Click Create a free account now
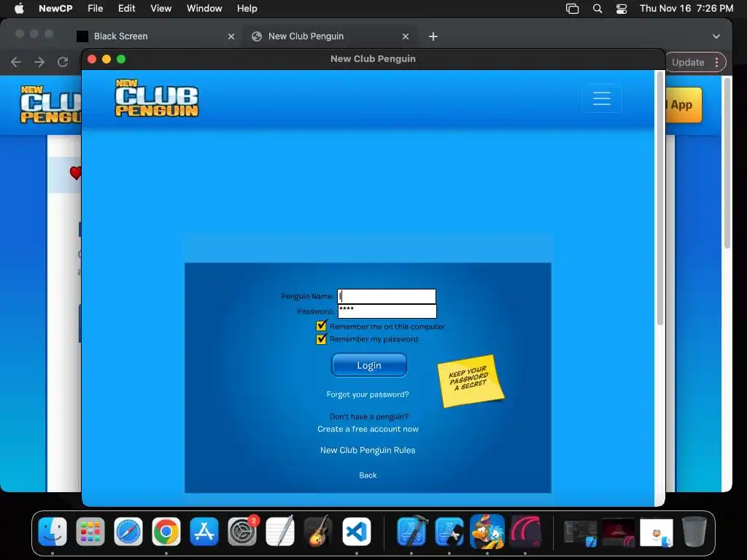The height and width of the screenshot is (560, 747). tap(368, 429)
